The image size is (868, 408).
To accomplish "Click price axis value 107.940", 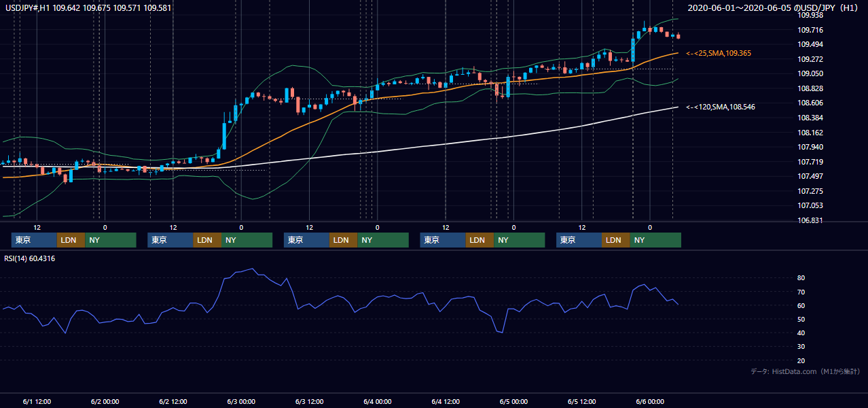I will pyautogui.click(x=810, y=148).
